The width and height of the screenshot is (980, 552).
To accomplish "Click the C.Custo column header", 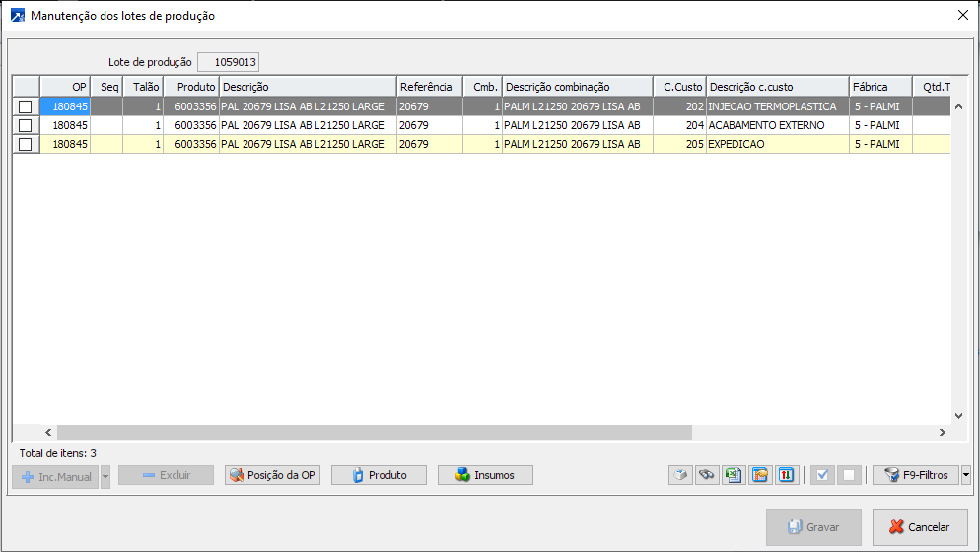I will tap(680, 87).
